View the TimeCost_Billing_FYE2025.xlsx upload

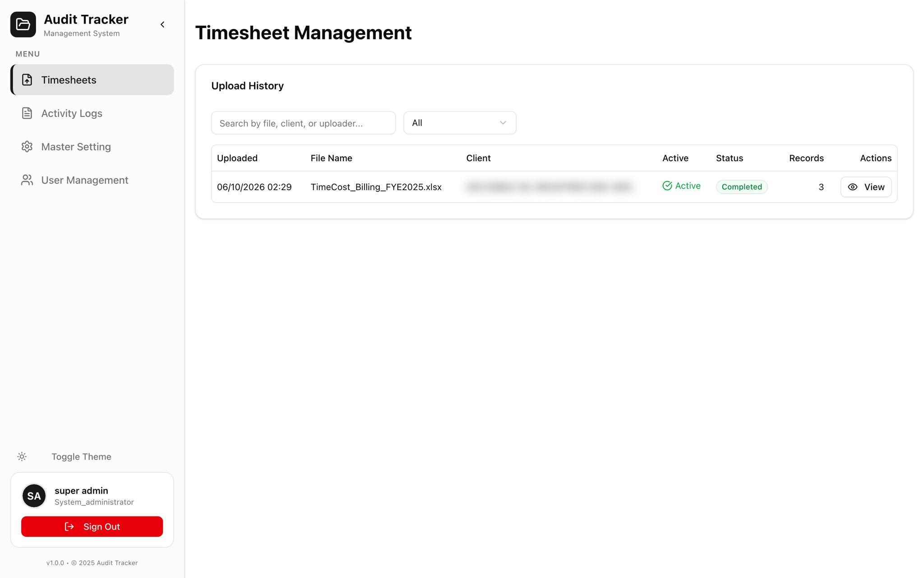pos(866,187)
